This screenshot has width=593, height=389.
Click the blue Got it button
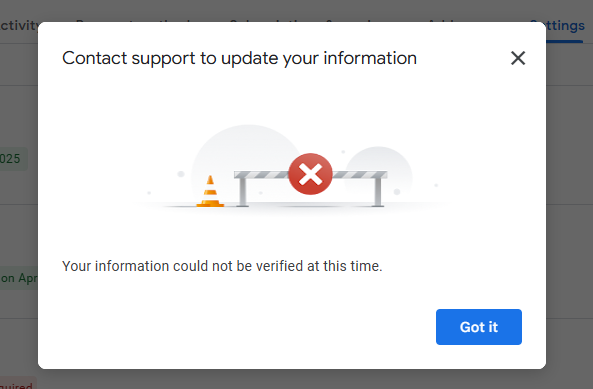click(x=479, y=327)
